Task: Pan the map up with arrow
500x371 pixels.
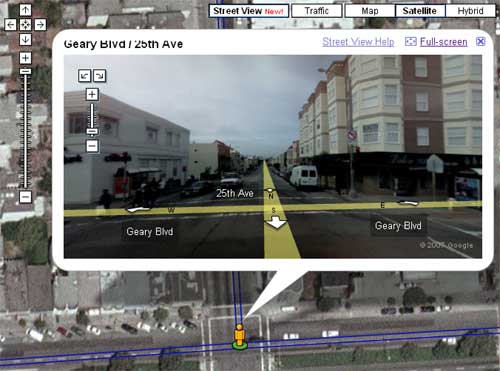Action: tap(25, 10)
